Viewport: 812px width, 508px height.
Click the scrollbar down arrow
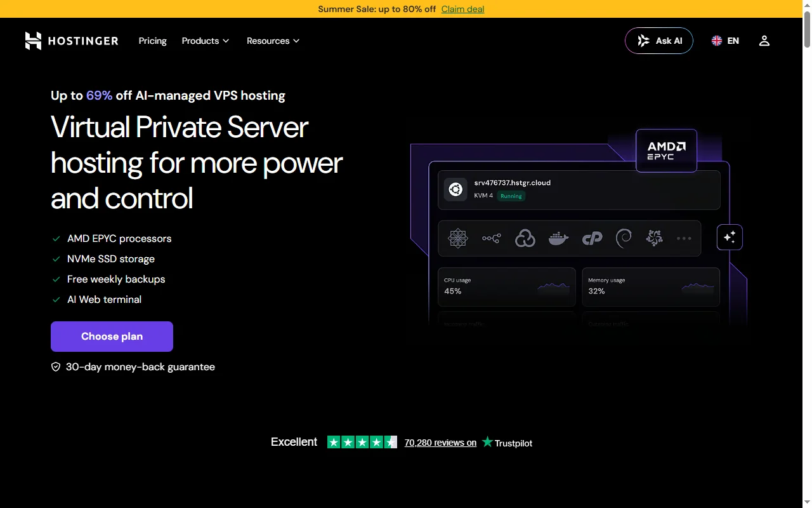point(807,503)
